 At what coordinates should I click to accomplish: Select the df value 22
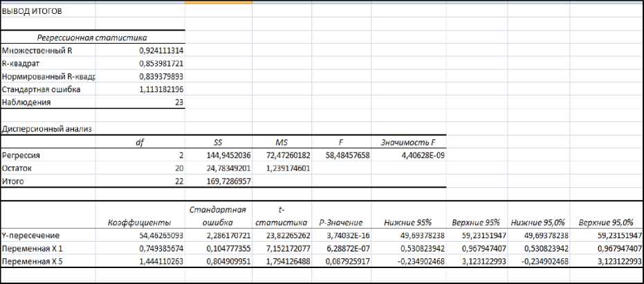[x=179, y=181]
